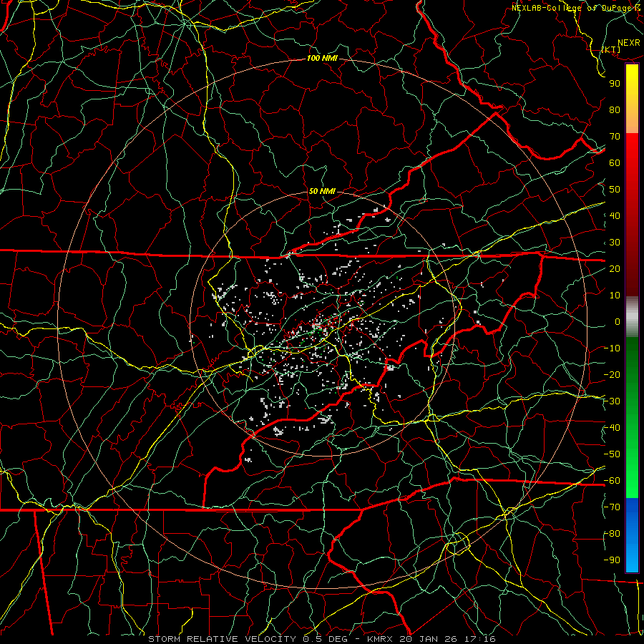Screen dimensions: 644x644
Task: Click the "-40" scale tick label
Action: coord(612,428)
